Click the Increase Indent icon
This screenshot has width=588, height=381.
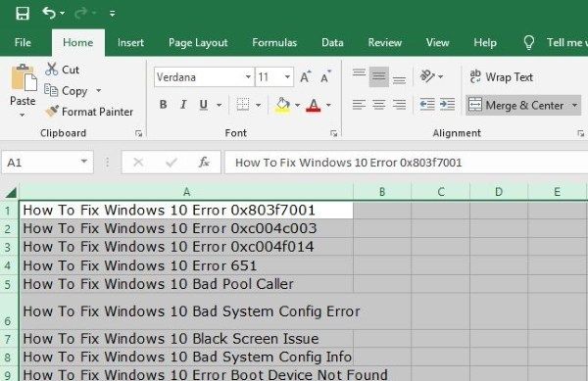pos(448,105)
